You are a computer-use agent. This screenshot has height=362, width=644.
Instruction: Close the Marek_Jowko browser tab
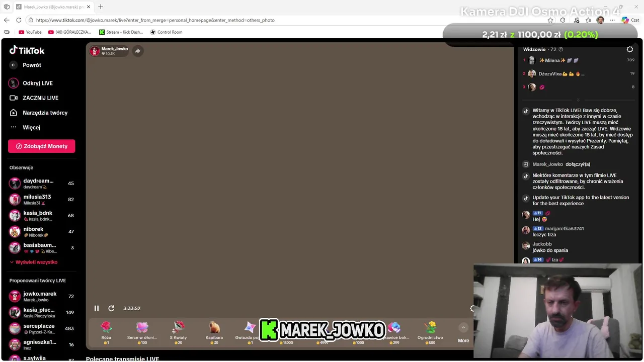pyautogui.click(x=89, y=7)
